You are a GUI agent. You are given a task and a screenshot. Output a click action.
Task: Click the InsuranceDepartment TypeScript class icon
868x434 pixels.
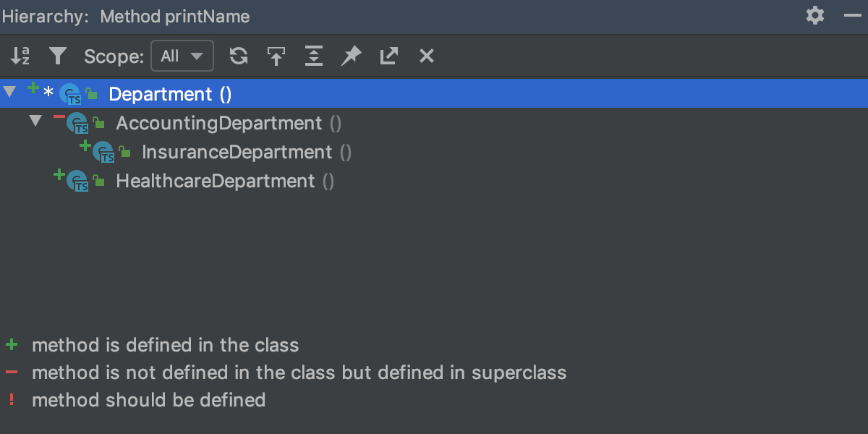[103, 152]
